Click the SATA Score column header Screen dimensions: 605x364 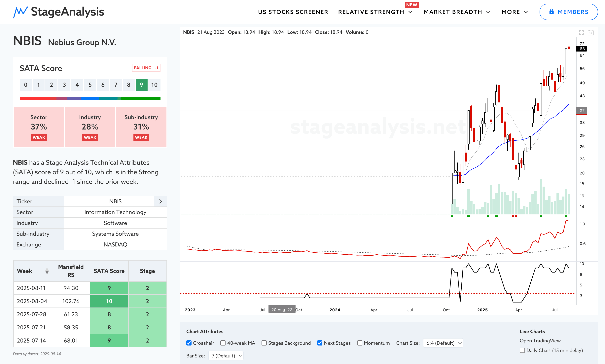[109, 271]
